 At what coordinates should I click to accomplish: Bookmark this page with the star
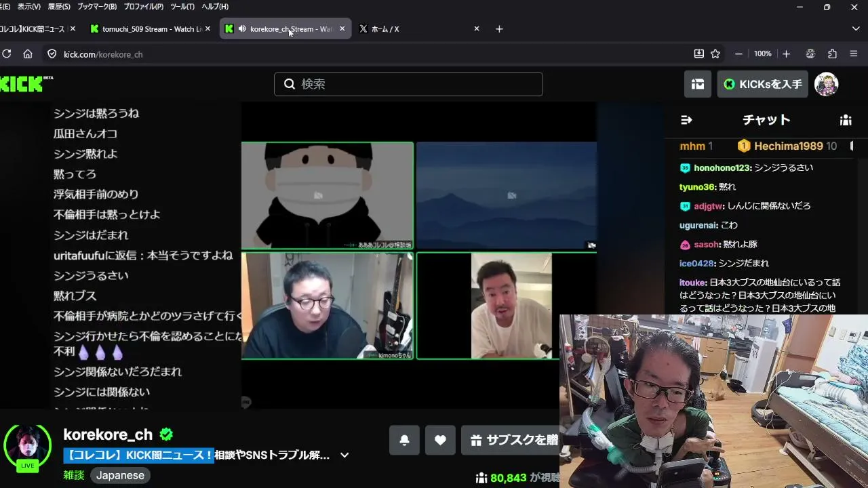[x=715, y=54]
